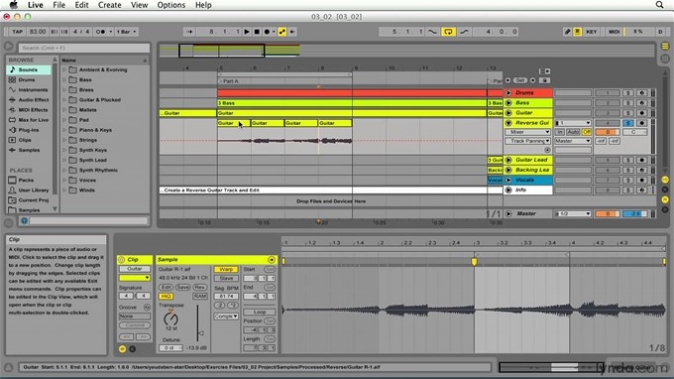Solo the Drums track
The image size is (674, 379).
click(628, 93)
